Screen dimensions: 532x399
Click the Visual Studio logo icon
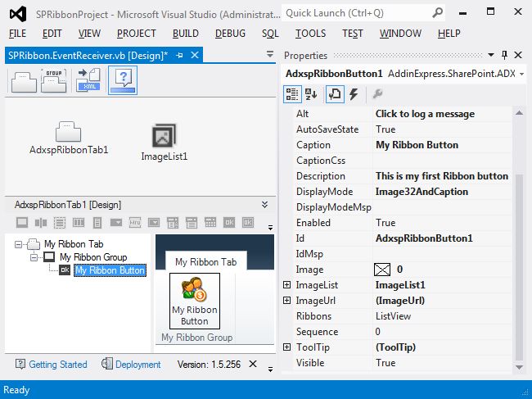(x=18, y=14)
